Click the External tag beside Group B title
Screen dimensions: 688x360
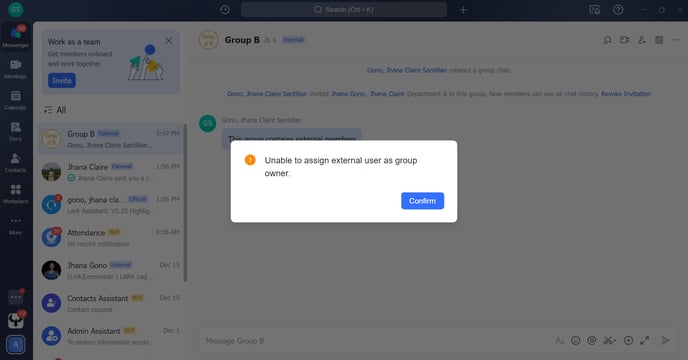293,40
